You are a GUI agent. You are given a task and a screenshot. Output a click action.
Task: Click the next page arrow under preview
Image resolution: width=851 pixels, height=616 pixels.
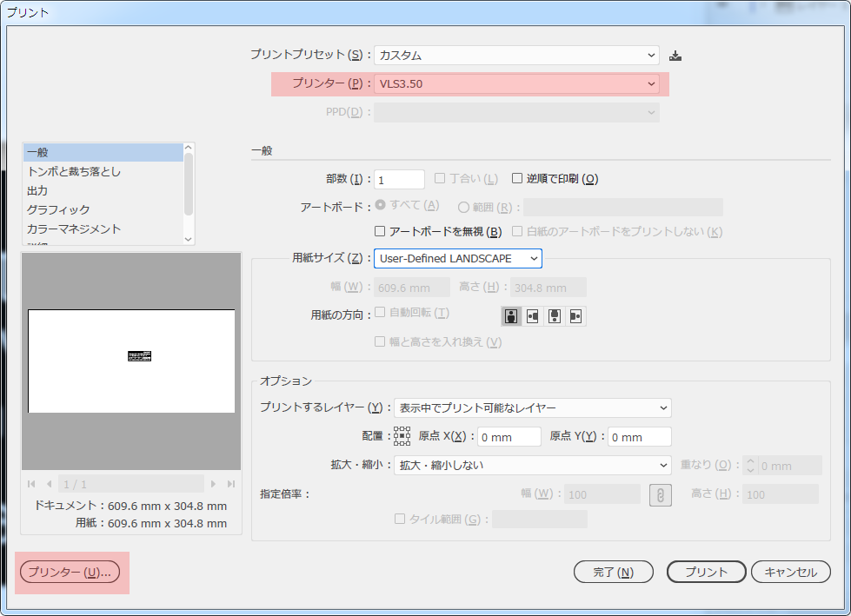(213, 484)
